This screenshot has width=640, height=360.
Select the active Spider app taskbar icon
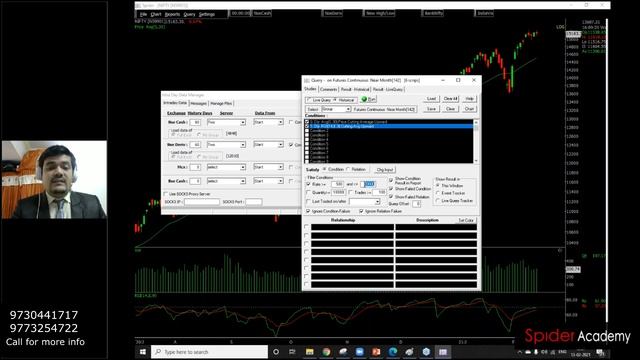click(443, 352)
